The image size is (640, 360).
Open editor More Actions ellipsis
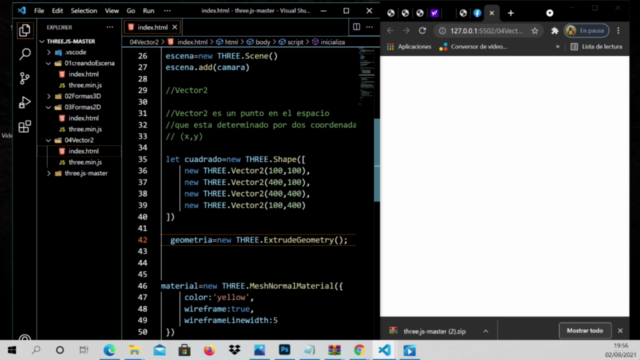click(x=369, y=27)
